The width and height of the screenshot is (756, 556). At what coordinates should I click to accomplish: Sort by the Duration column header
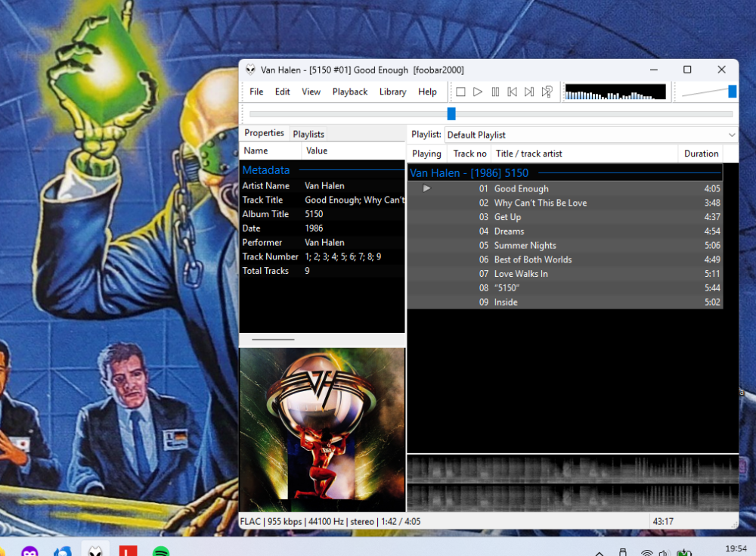tap(701, 154)
